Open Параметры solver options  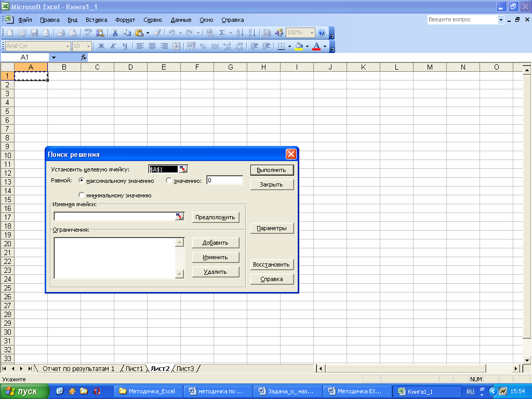click(x=272, y=228)
